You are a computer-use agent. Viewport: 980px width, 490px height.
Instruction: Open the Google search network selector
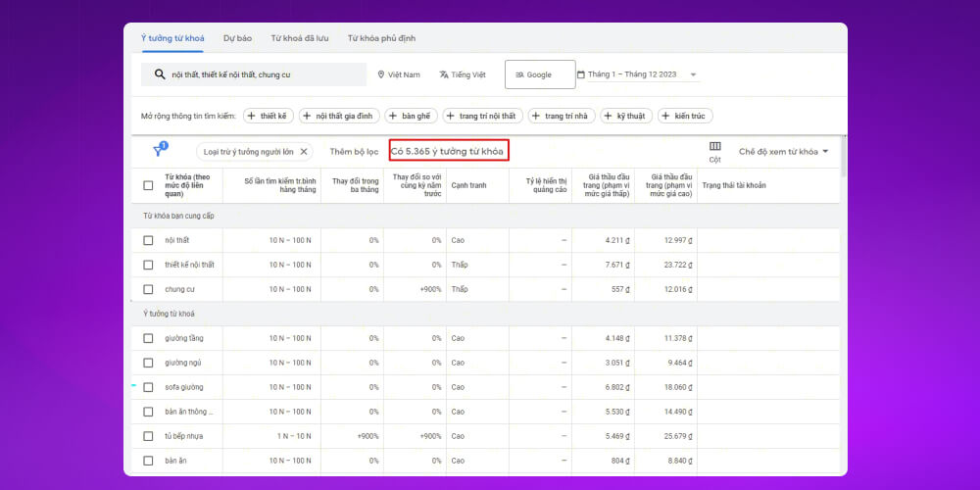coord(540,74)
